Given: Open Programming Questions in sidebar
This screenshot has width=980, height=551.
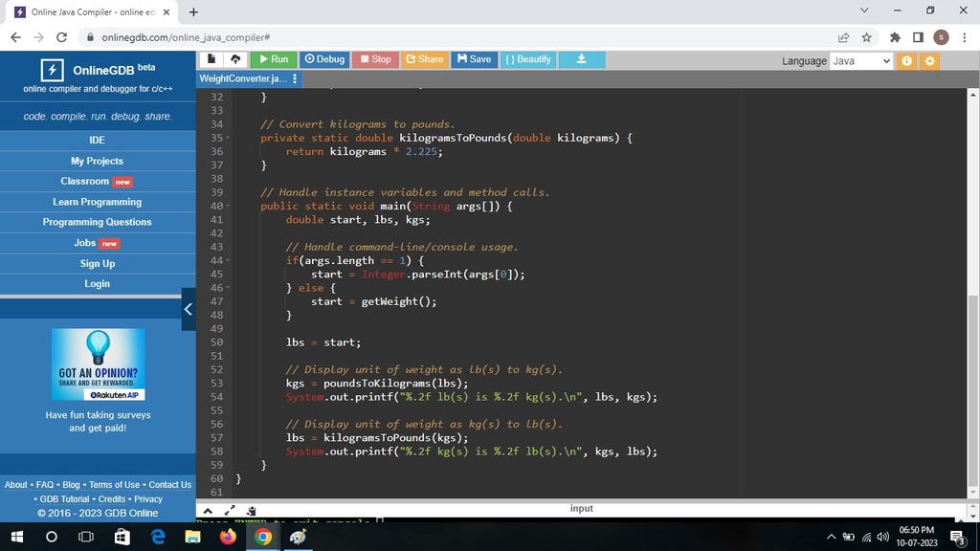Looking at the screenshot, I should pos(98,222).
